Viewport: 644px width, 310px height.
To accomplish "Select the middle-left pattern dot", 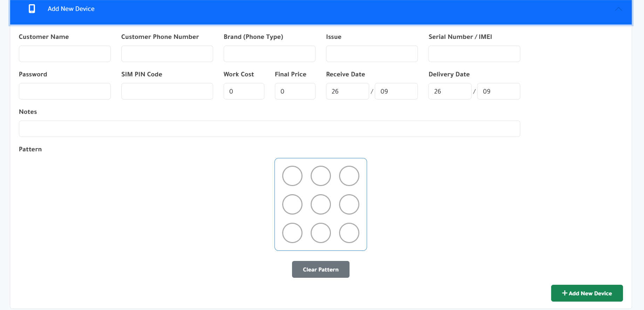I will (292, 204).
